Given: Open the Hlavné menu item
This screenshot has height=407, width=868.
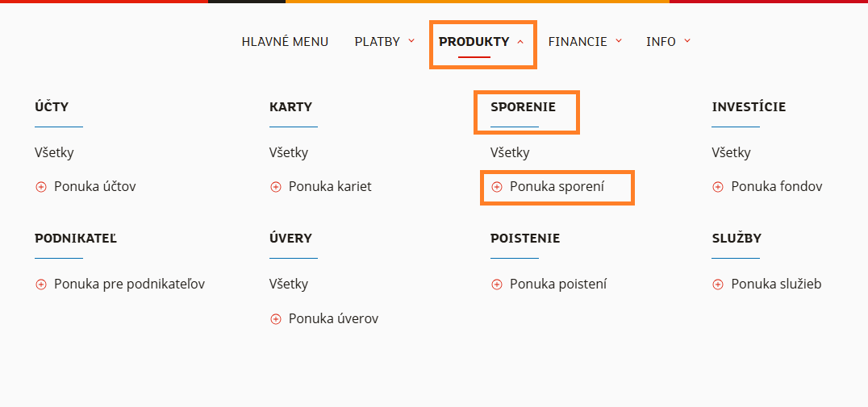Looking at the screenshot, I should coord(285,42).
